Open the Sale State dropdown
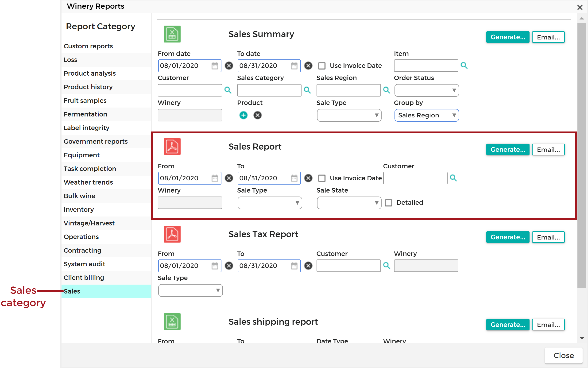The image size is (588, 371). pyautogui.click(x=349, y=203)
